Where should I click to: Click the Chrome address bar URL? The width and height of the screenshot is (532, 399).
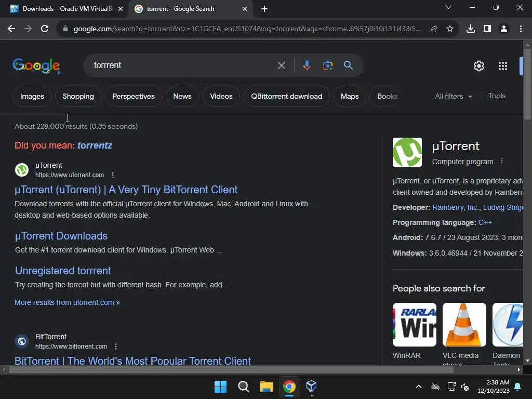[247, 29]
